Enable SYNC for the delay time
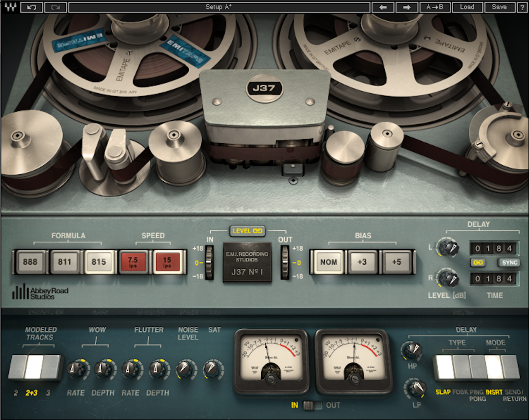The image size is (529, 420). pos(509,262)
